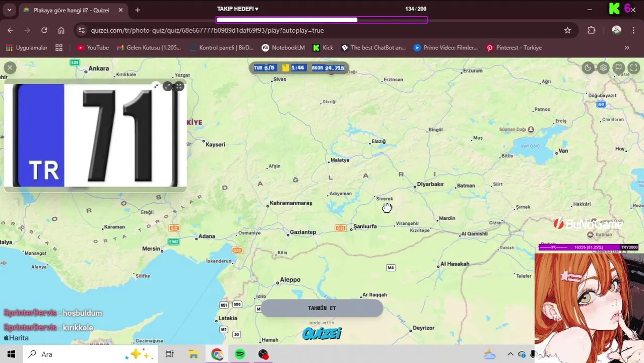644x363 pixels.
Task: Open Kick bookmark
Action: click(x=323, y=48)
